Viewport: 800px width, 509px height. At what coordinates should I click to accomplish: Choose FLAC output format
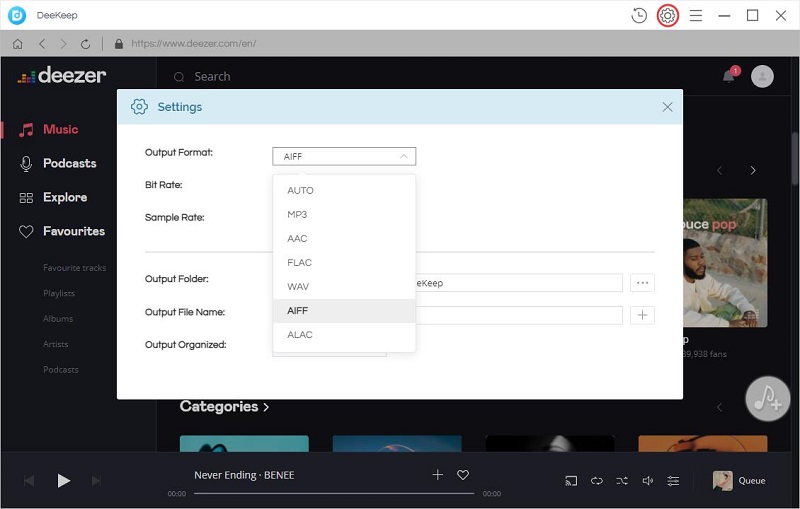point(344,262)
